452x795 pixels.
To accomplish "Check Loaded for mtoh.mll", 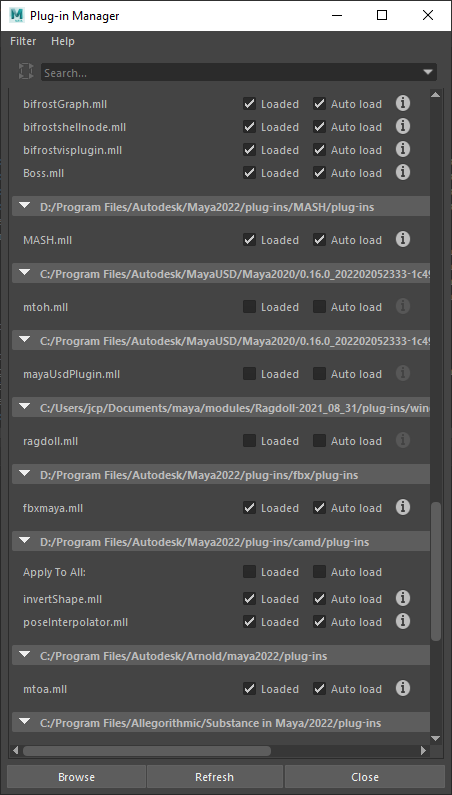I will pyautogui.click(x=250, y=307).
